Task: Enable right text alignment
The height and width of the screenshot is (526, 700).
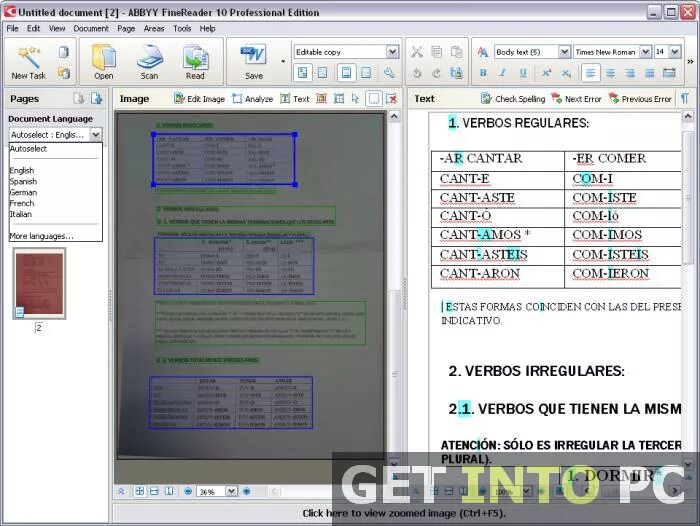Action: tap(630, 73)
